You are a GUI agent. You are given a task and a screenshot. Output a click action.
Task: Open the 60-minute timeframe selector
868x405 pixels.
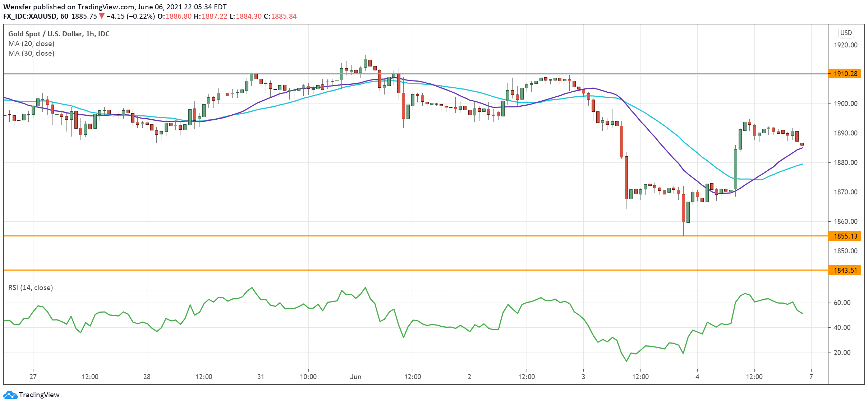(65, 16)
